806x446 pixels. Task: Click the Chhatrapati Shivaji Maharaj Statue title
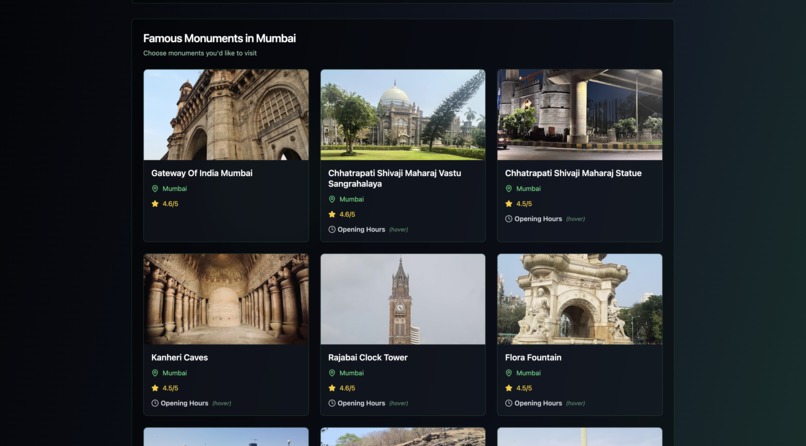[x=573, y=173]
